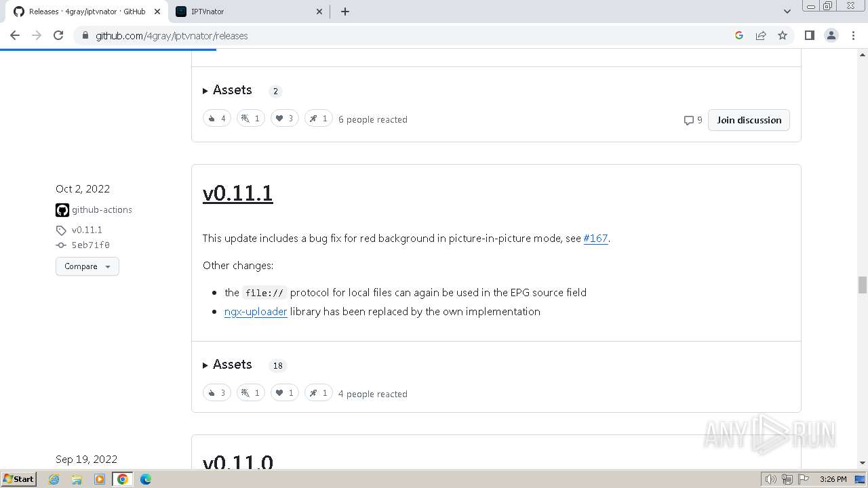The image size is (868, 488).
Task: Open the github-actions author link
Action: click(x=102, y=209)
